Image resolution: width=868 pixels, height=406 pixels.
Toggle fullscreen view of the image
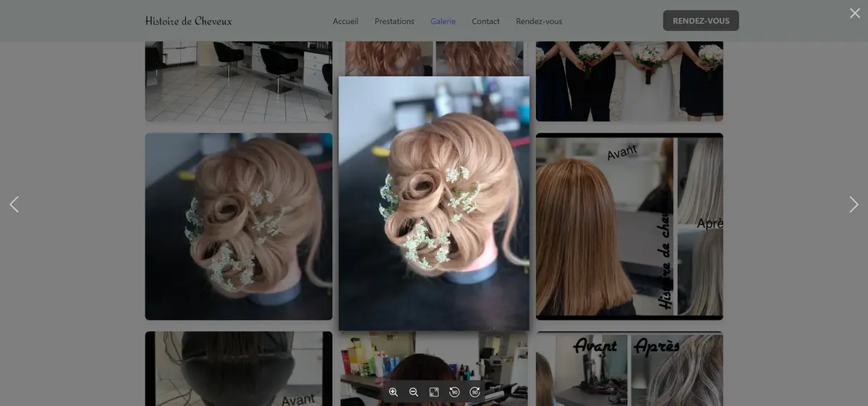pyautogui.click(x=434, y=392)
